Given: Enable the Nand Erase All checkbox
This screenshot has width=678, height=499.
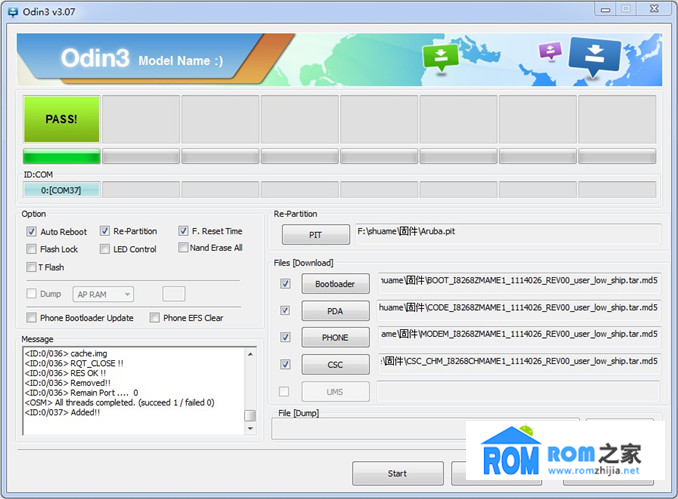Looking at the screenshot, I should pos(183,248).
